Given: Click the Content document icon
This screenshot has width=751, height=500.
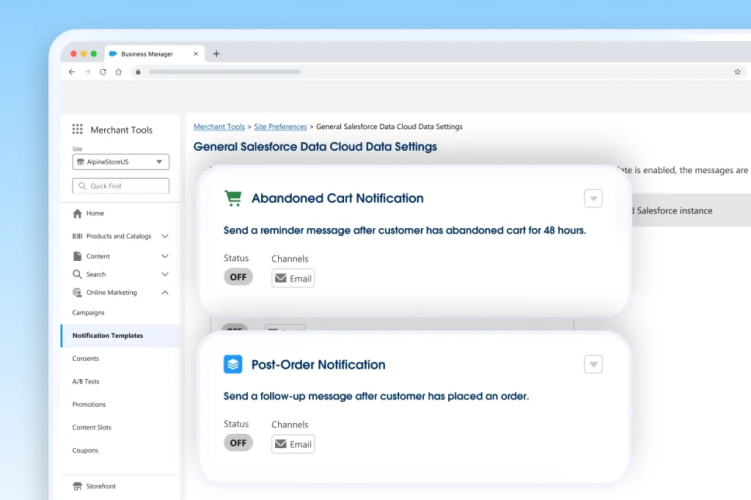Looking at the screenshot, I should pos(77,256).
